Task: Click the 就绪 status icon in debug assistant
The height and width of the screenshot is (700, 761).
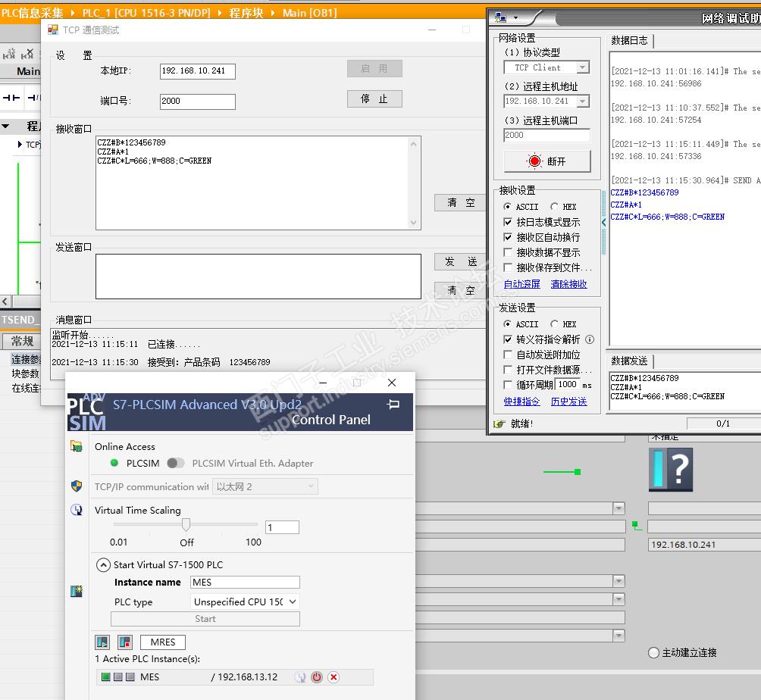Action: pos(499,424)
